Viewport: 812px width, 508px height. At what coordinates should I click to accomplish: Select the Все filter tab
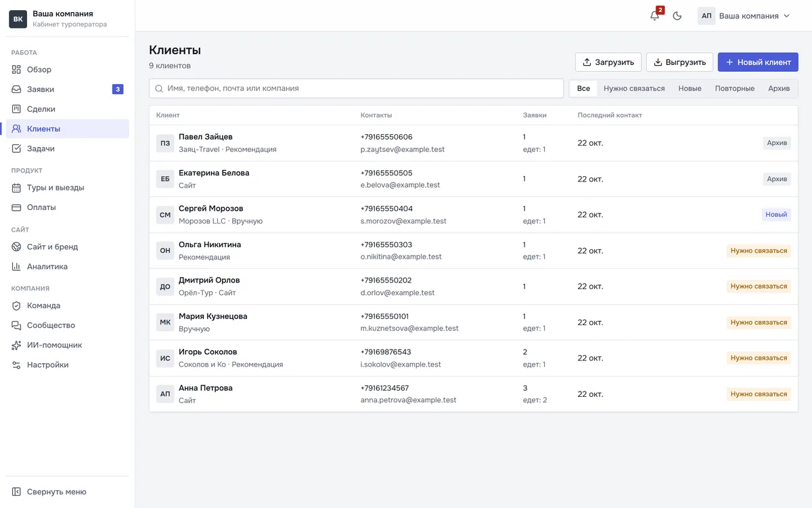584,89
